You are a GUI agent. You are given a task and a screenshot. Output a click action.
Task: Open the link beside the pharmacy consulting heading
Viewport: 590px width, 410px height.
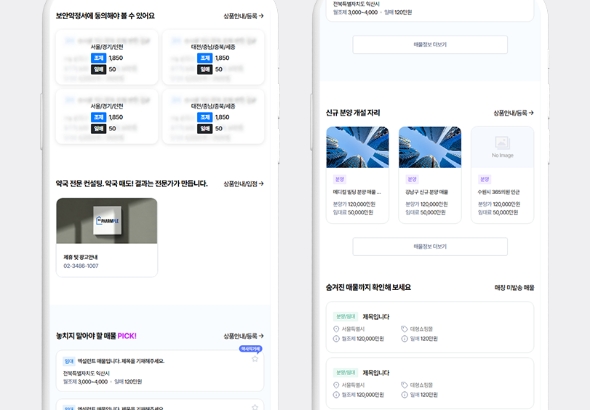pos(243,184)
